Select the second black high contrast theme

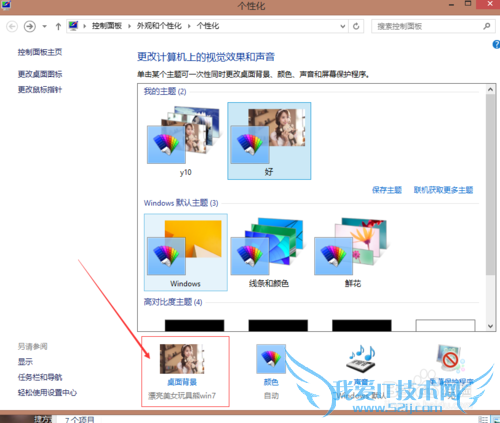tap(278, 325)
